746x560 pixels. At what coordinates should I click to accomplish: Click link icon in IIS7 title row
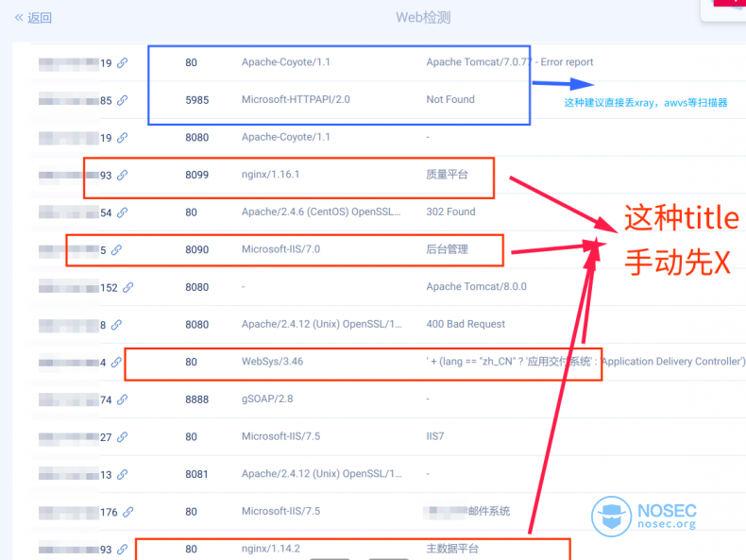[122, 437]
